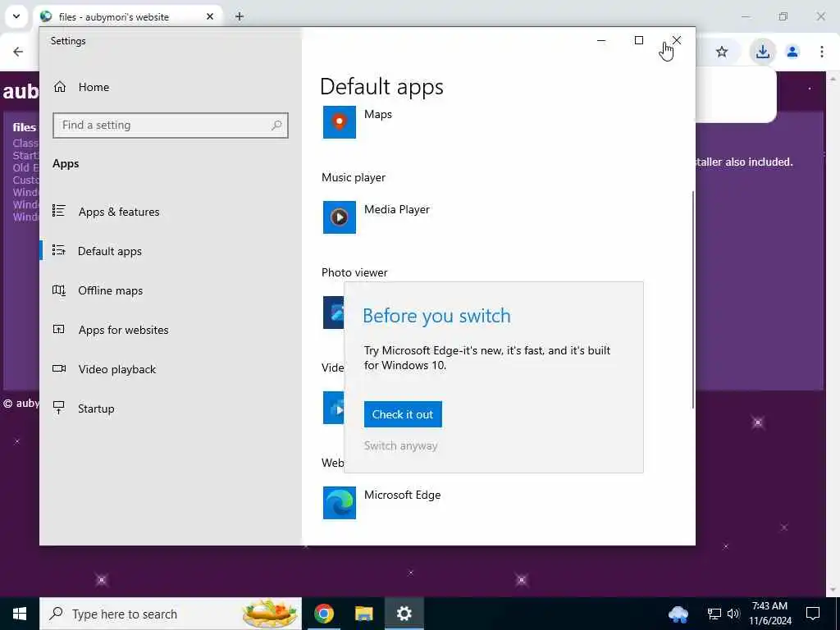Screen dimensions: 840x630
Task: Click the Check it out button
Action: (x=403, y=414)
